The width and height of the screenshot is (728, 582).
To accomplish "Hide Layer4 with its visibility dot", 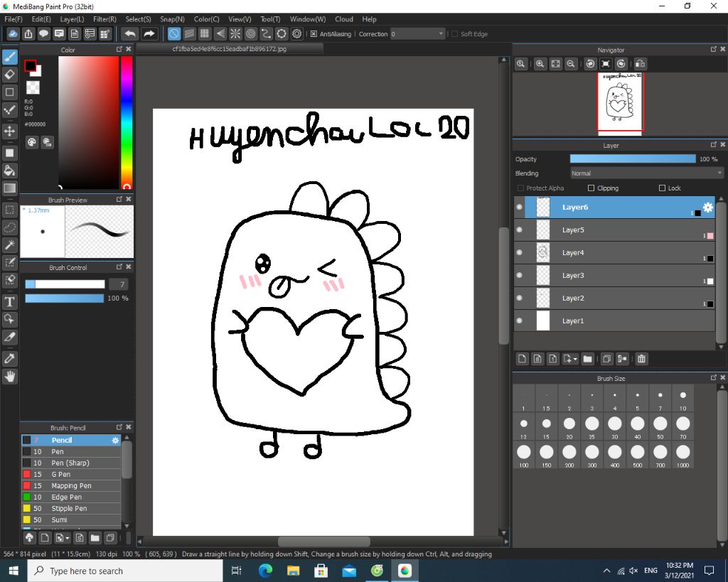I will (519, 252).
